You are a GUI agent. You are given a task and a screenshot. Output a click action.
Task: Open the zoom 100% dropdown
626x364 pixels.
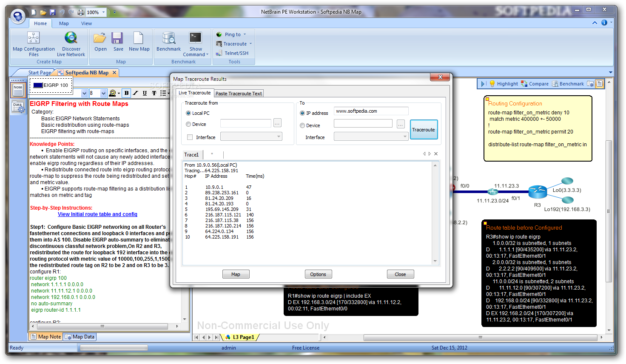103,12
